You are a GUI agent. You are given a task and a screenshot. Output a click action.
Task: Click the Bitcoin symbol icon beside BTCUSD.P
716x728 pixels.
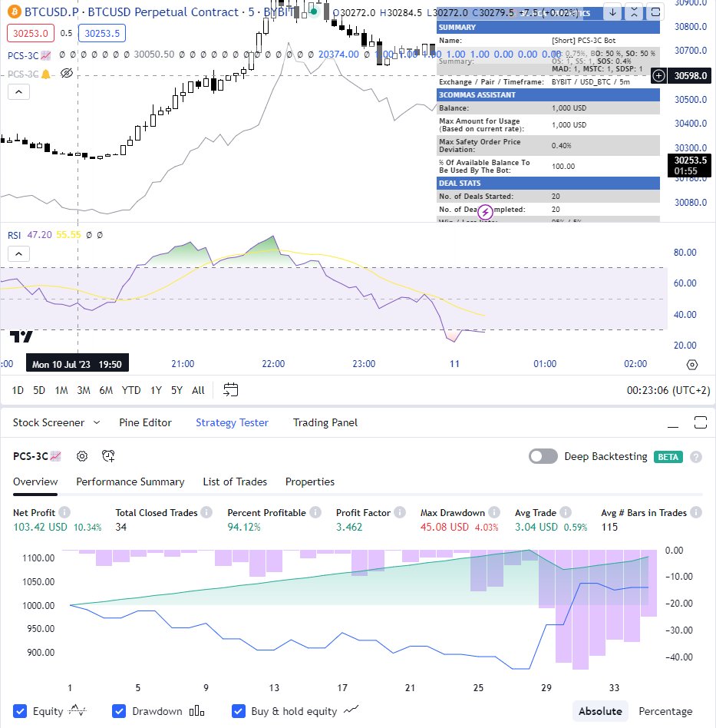15,12
